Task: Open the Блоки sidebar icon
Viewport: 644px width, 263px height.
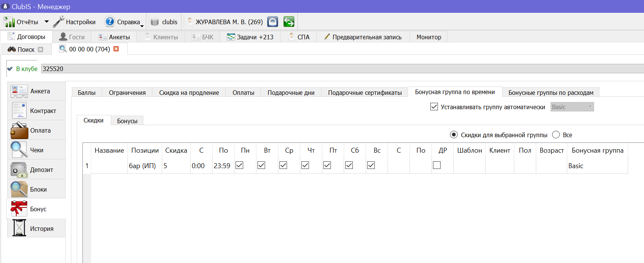Action: (19, 189)
